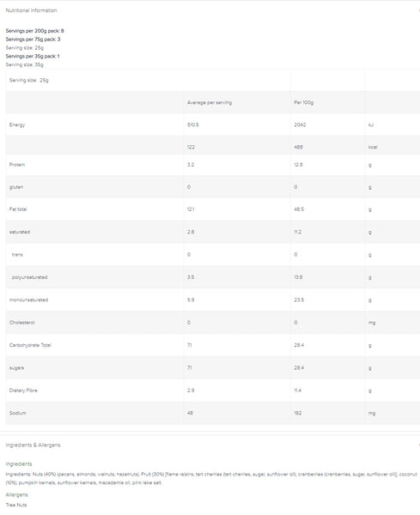Click the 'Tree Nuts' allergen text
420x515 pixels.
click(16, 505)
